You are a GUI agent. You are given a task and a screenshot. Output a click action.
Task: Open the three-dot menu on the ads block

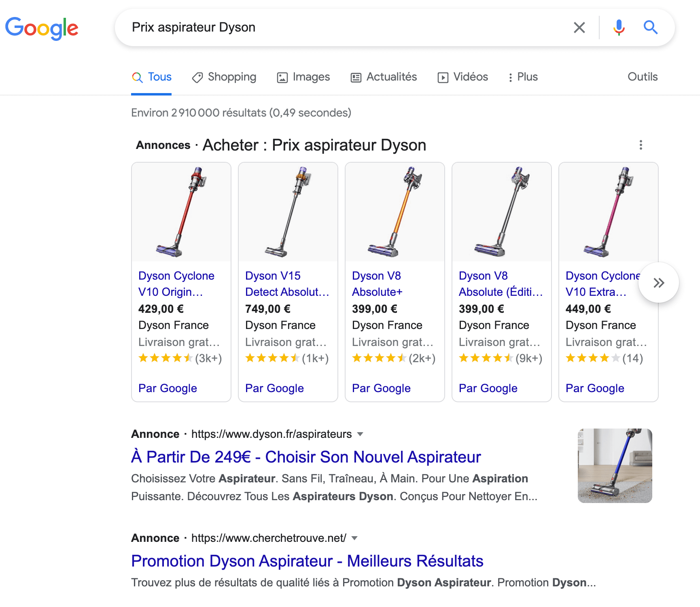(x=641, y=145)
